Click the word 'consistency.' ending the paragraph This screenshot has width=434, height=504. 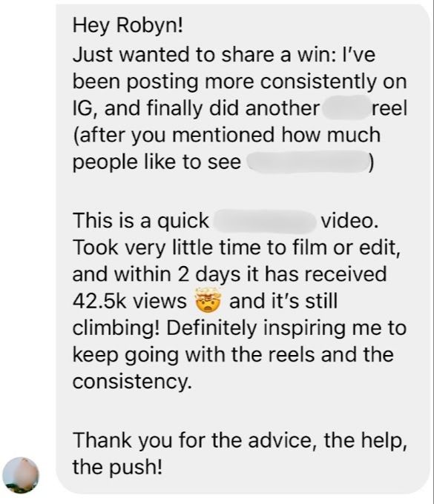132,382
